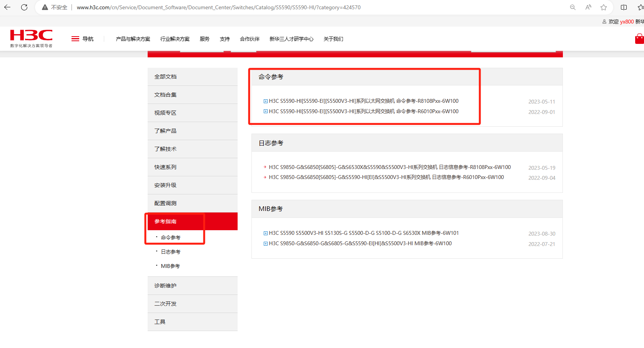This screenshot has height=348, width=644.
Task: Open 日志参考 sub-item under 参考指南
Action: [170, 252]
